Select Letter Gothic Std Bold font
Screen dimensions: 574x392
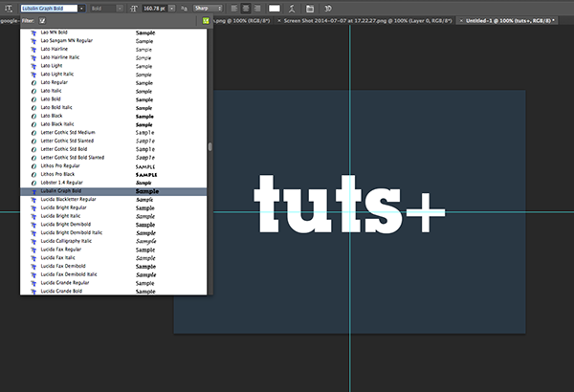[114, 150]
